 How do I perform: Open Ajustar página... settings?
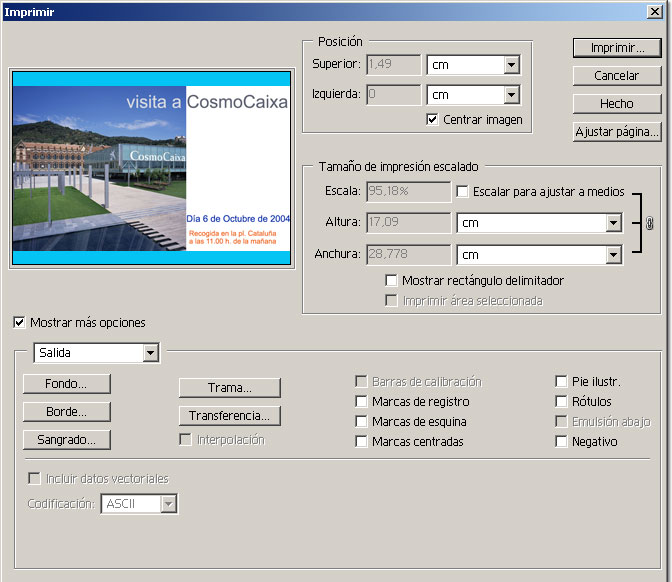pyautogui.click(x=617, y=131)
